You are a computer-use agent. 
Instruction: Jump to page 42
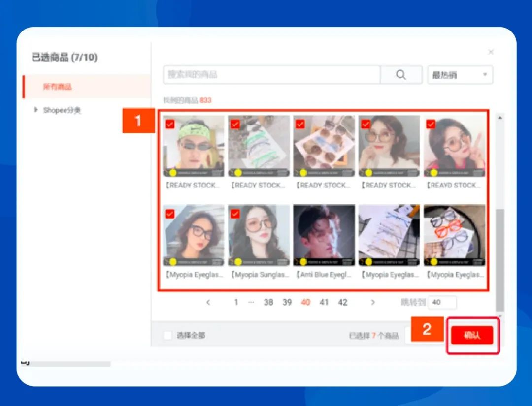click(x=343, y=303)
